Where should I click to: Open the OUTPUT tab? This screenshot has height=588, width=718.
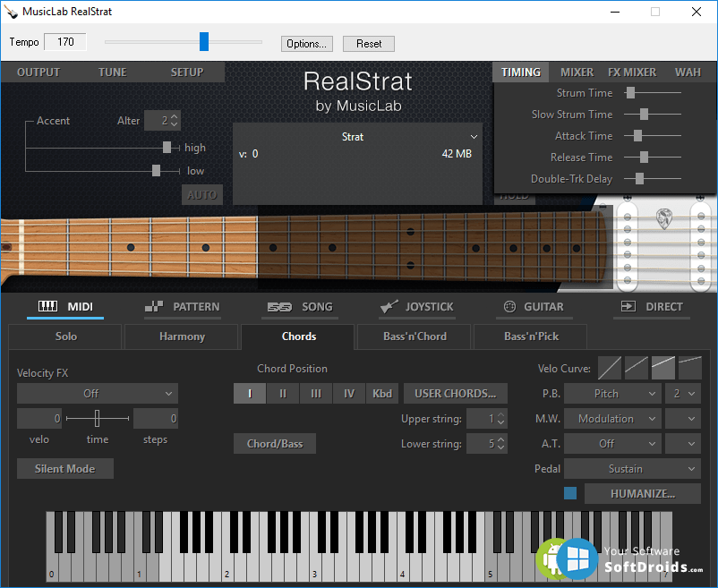[x=38, y=72]
